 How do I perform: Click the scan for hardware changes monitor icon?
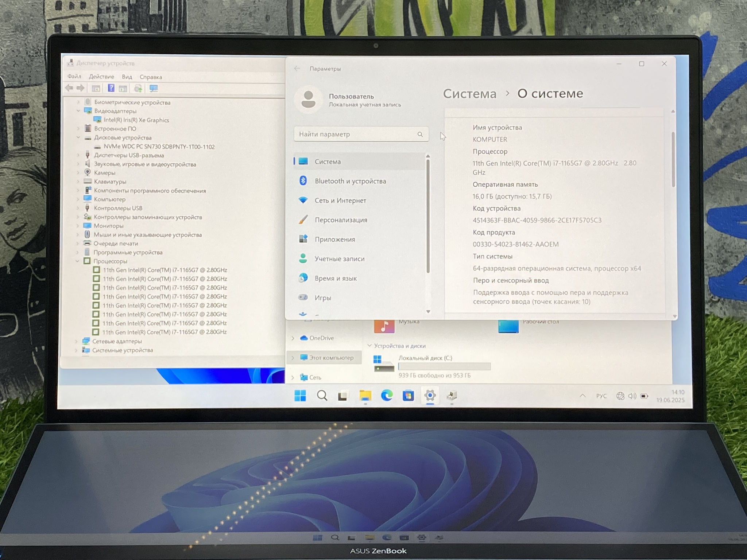tap(154, 88)
